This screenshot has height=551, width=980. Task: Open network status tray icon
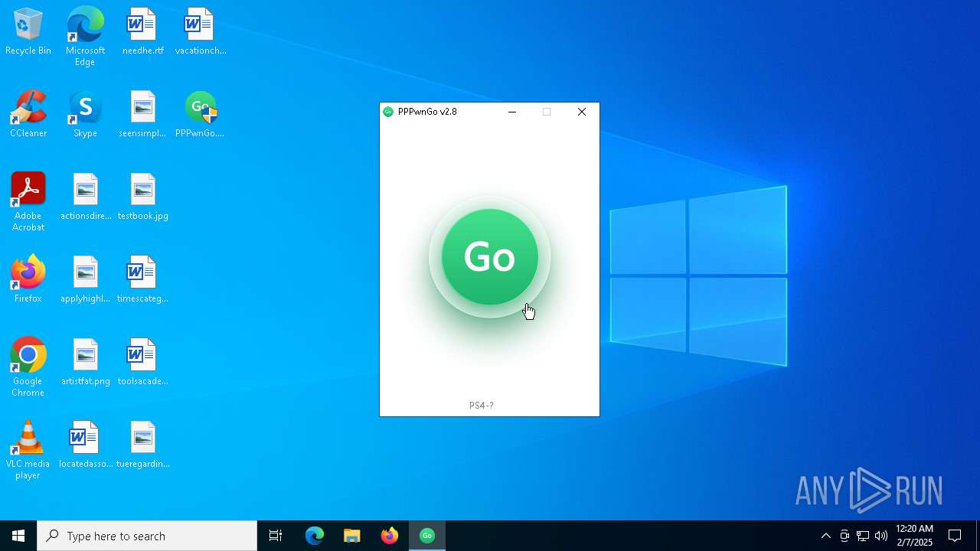pos(863,536)
